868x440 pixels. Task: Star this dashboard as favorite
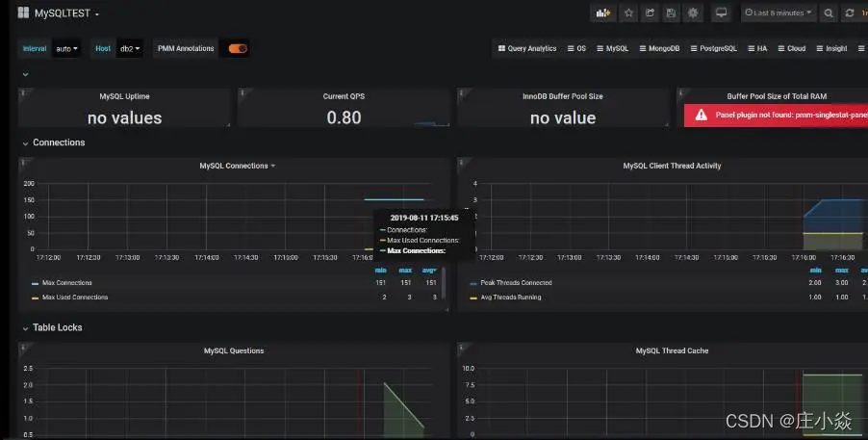coord(628,13)
